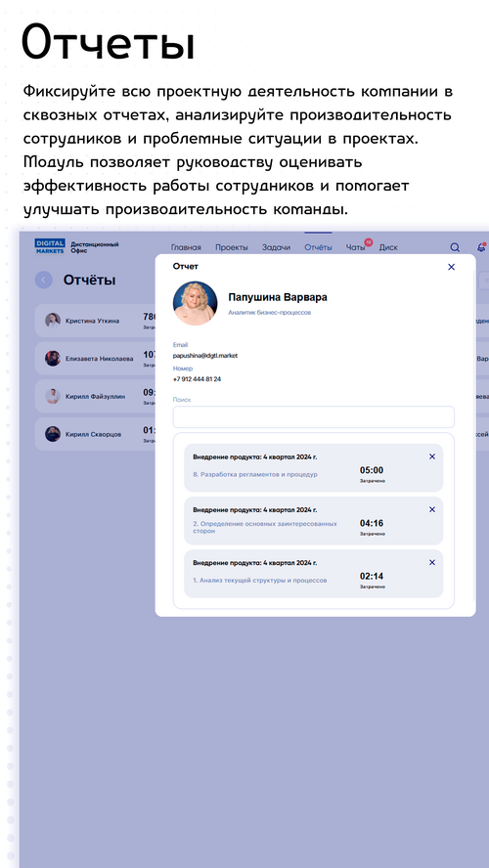Open task '8. Разработка регламентов и процедур'
489x868 pixels.
click(255, 474)
